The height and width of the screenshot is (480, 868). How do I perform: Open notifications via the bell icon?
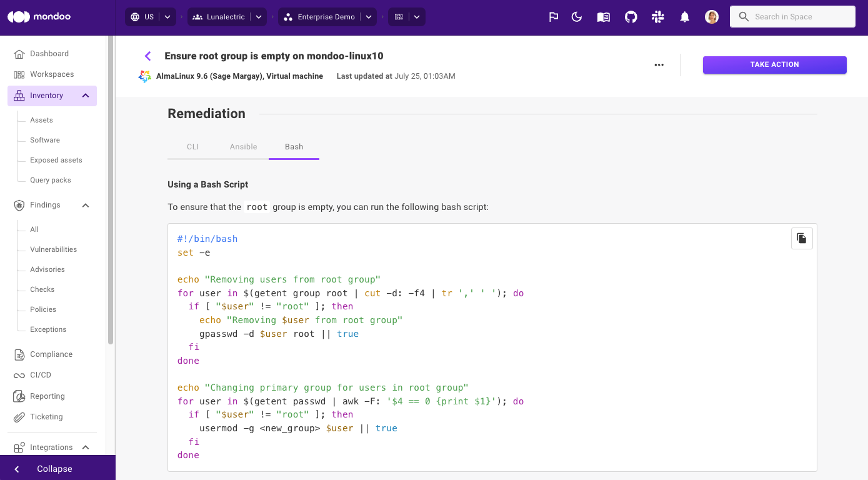pos(684,17)
